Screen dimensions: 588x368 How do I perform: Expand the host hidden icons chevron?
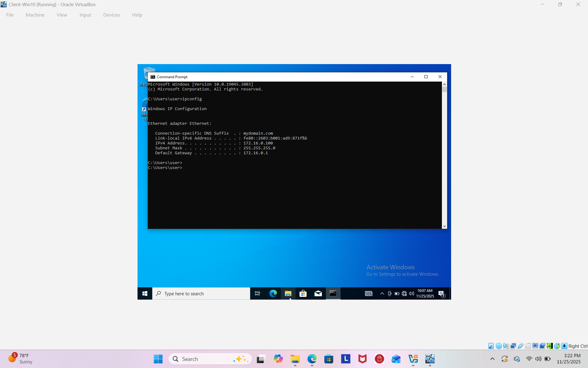point(492,359)
